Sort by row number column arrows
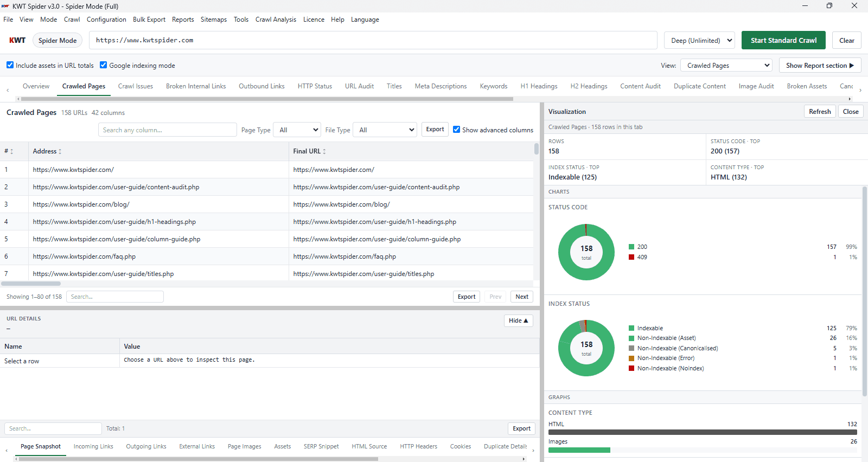Viewport: 868px width, 462px height. click(x=11, y=152)
